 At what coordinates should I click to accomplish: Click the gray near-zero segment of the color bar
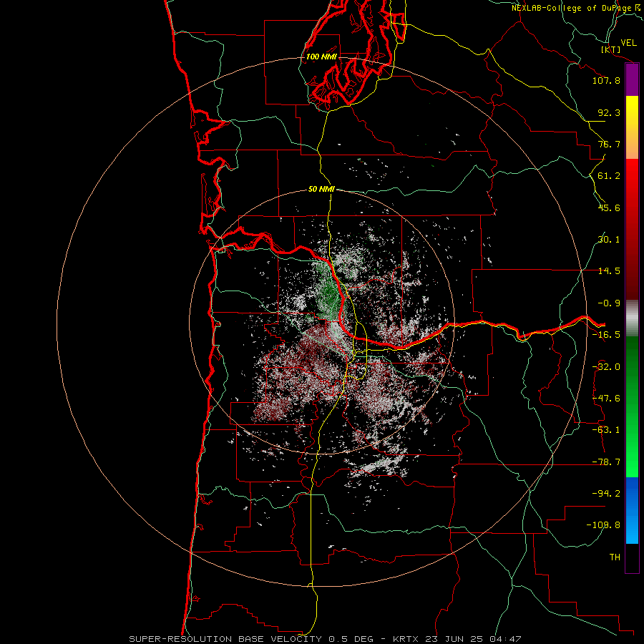click(x=632, y=318)
